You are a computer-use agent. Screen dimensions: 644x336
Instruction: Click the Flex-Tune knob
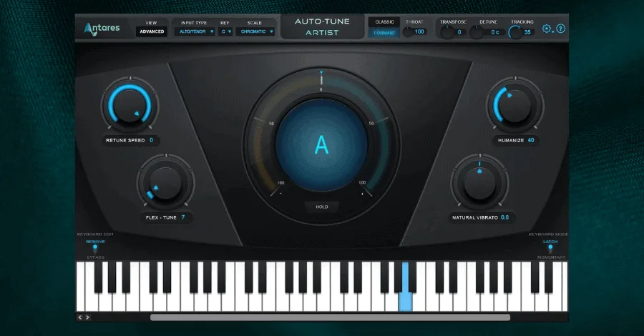(x=165, y=183)
